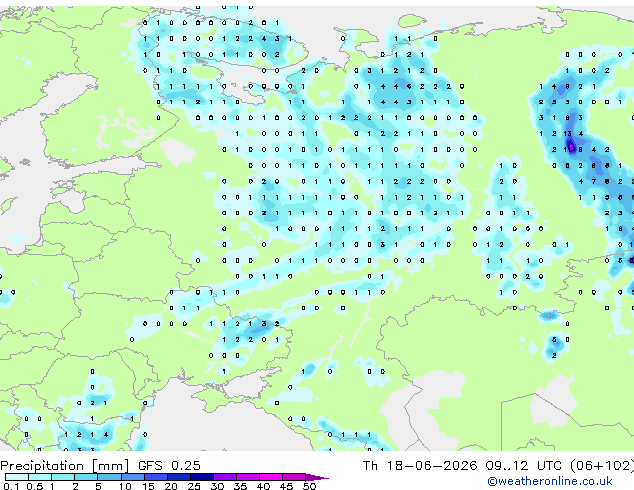Click the "09..12 UTC" time range text
Screen dimensions: 634x490
[524, 466]
